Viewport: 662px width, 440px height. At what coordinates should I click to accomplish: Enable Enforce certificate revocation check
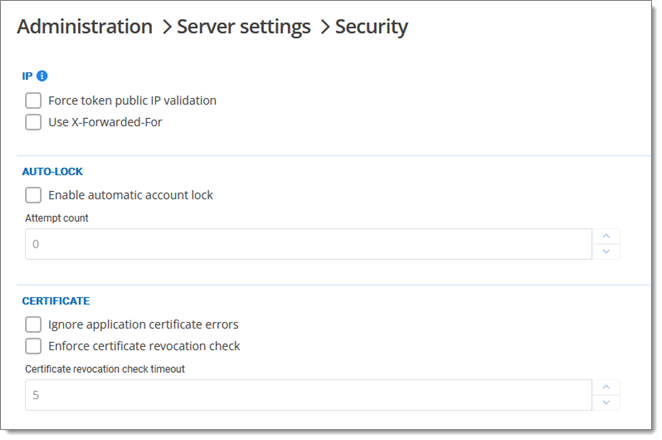click(33, 346)
